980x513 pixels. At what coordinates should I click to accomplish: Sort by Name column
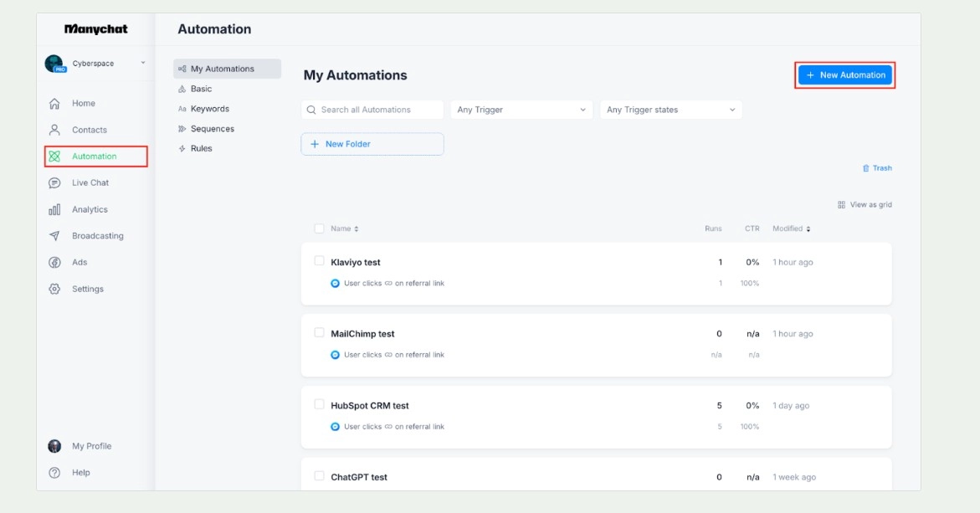coord(344,228)
